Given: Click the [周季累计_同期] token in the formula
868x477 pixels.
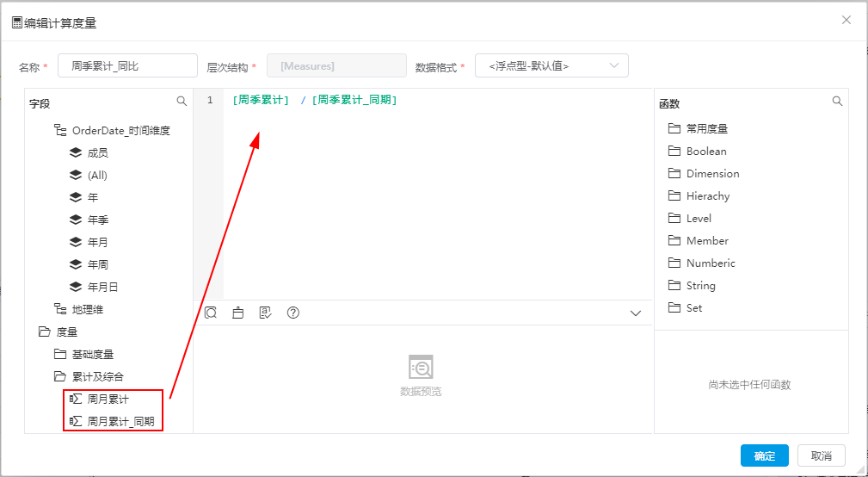Looking at the screenshot, I should (354, 101).
